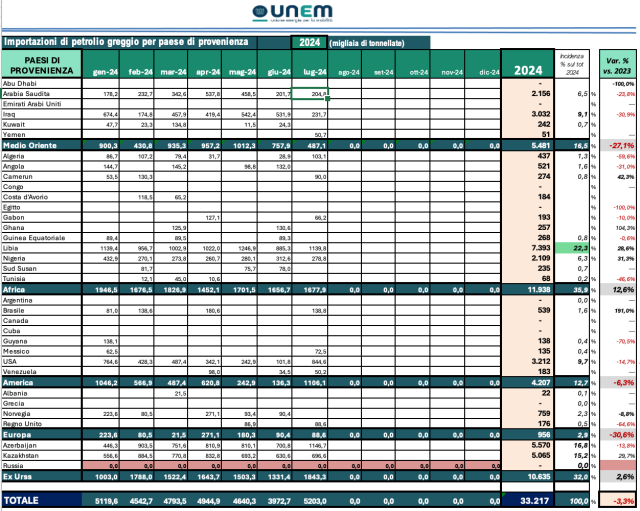
Task: Click the America subtotal row label
Action: [x=21, y=381]
